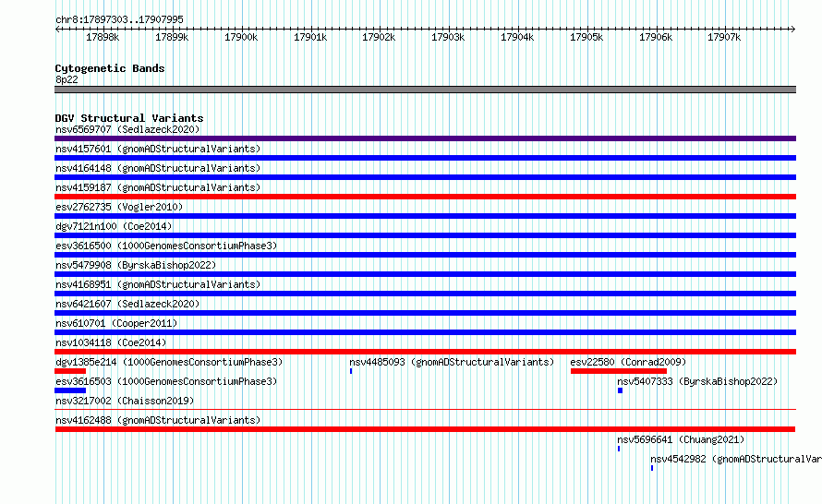The width and height of the screenshot is (822, 504).
Task: Open nsv4485093 (gnomADStructuralVariants) variant label
Action: pos(452,362)
